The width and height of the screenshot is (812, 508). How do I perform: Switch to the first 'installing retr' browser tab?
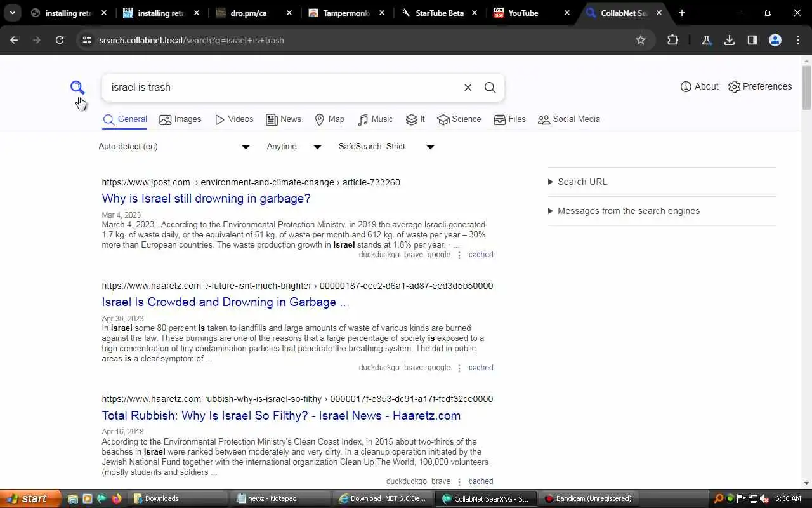(x=69, y=13)
